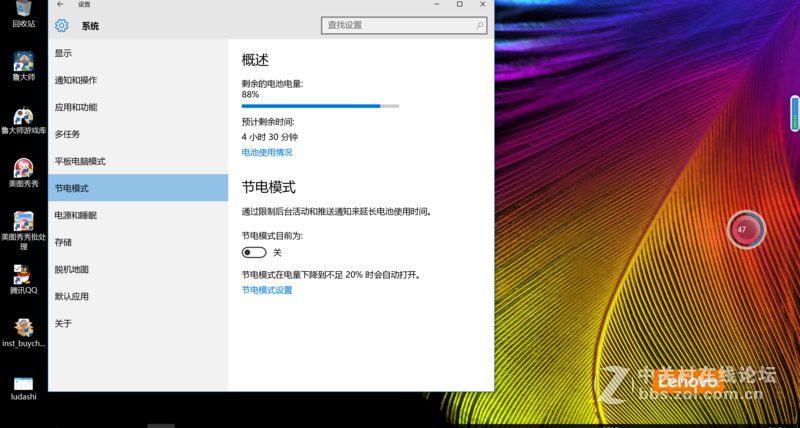
Task: Open 多任务 settings page
Action: click(x=138, y=134)
